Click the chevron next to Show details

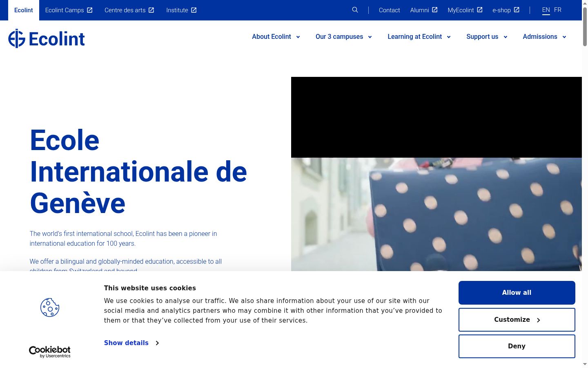(x=157, y=343)
